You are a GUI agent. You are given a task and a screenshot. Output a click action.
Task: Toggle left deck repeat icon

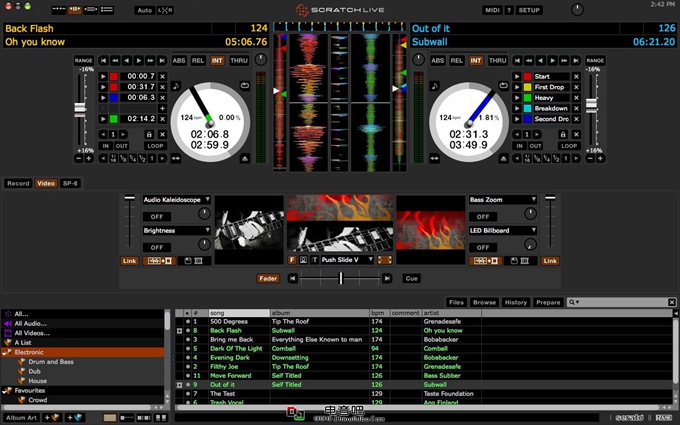point(245,86)
